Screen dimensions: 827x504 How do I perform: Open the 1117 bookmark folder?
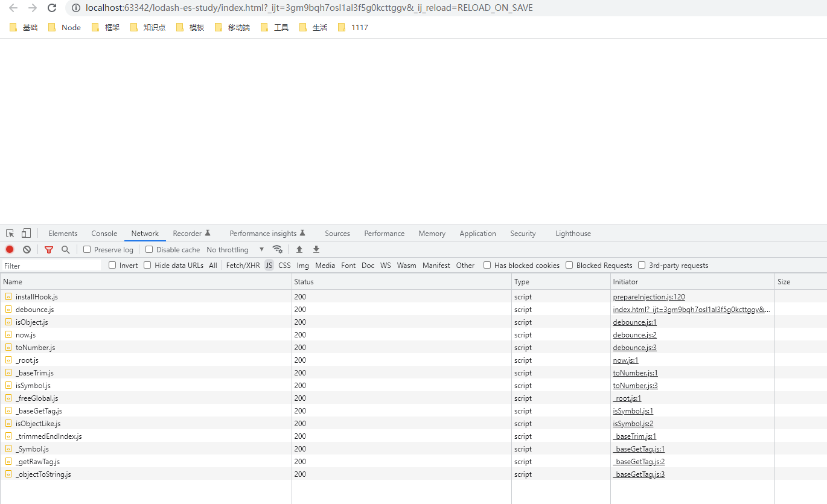click(x=353, y=27)
